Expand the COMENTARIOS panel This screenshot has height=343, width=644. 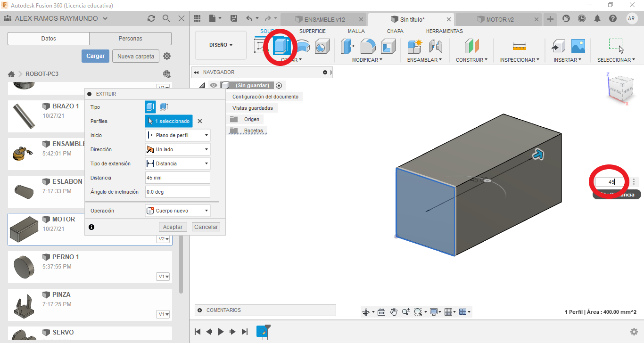(199, 310)
